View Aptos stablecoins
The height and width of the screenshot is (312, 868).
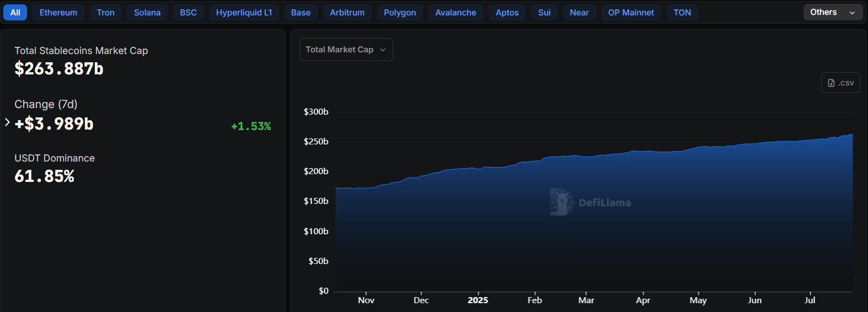(507, 13)
